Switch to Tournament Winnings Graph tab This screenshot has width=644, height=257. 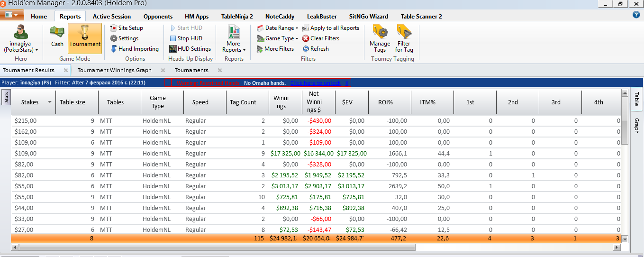[114, 70]
